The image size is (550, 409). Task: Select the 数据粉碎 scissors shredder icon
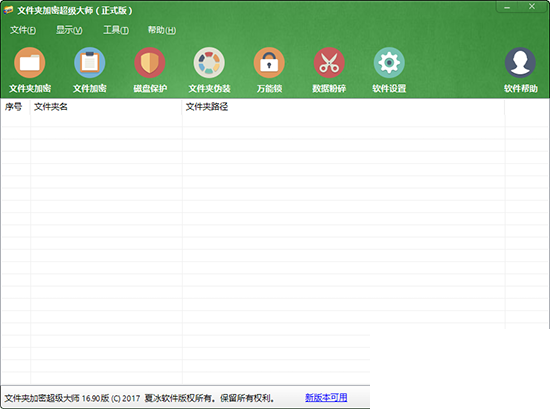pyautogui.click(x=329, y=63)
